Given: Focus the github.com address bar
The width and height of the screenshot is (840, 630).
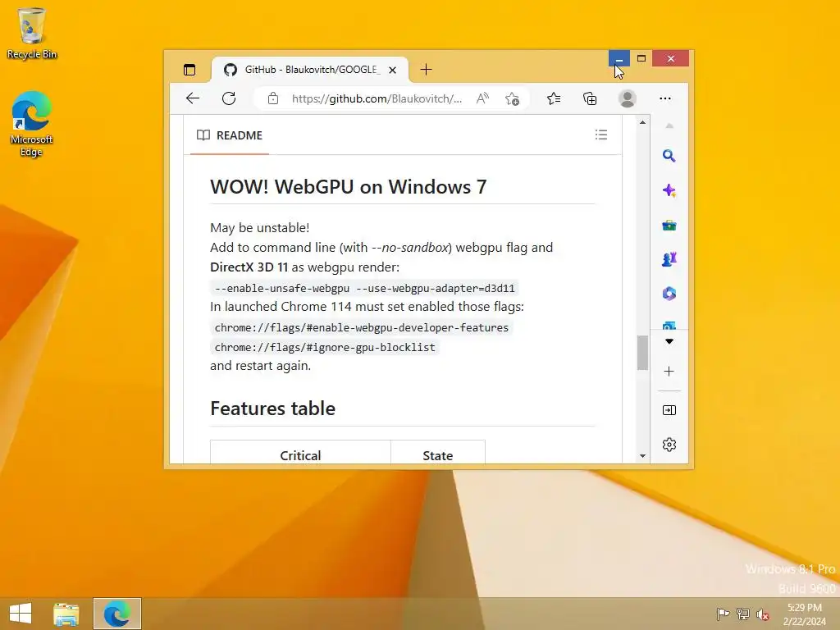Looking at the screenshot, I should coord(377,98).
